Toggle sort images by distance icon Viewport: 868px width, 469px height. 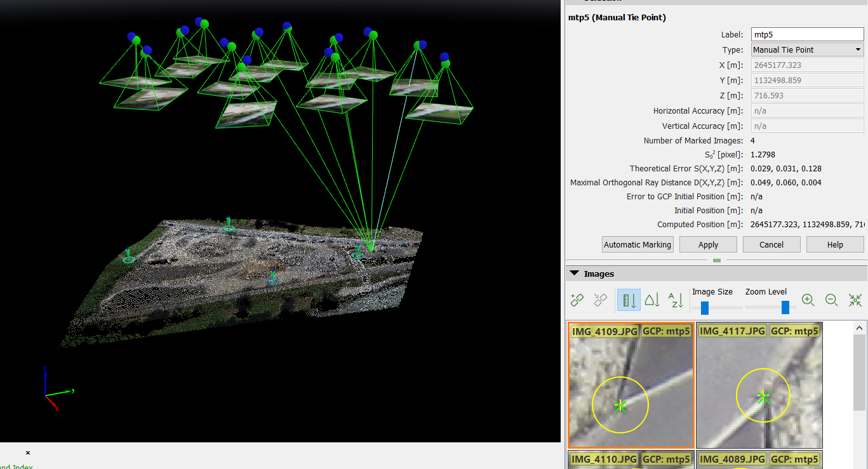(x=629, y=300)
